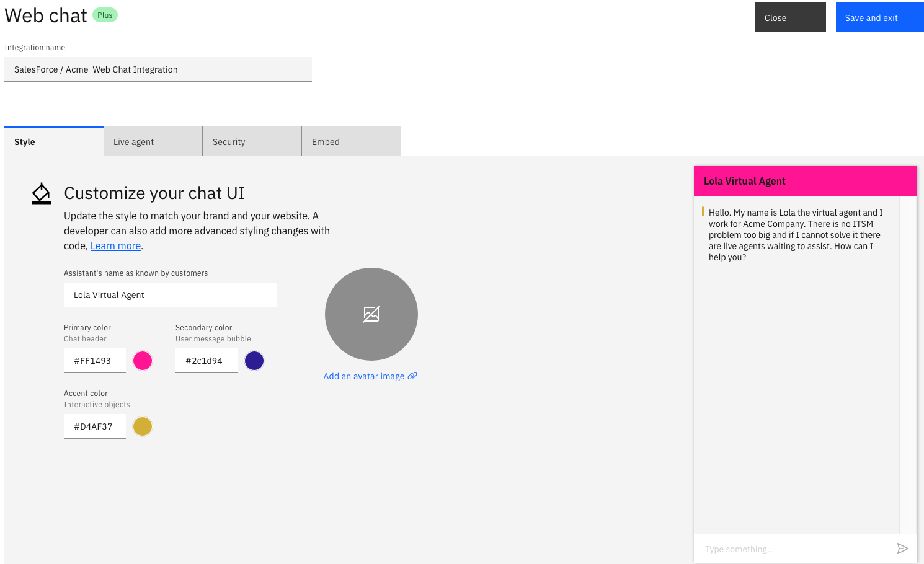Click the Primary color label
The height and width of the screenshot is (564, 924).
click(87, 328)
